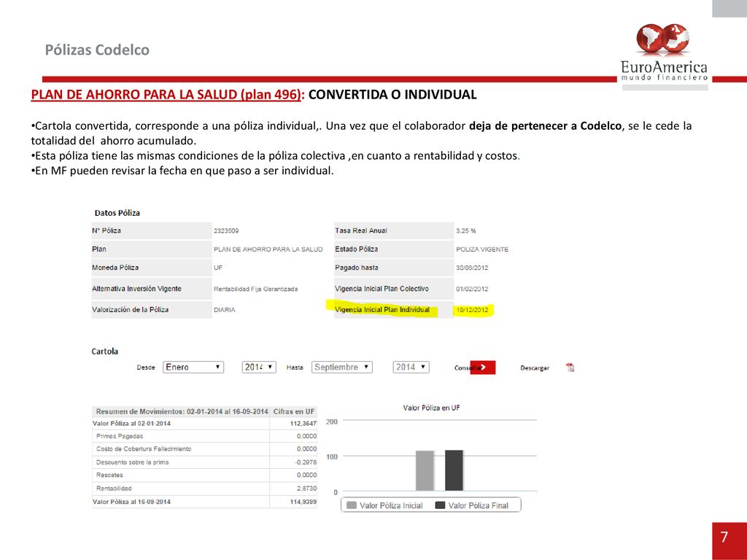Click the Vigencia Inicial Plan Colectivo date 01/02/2012
747x560 pixels.
click(x=472, y=289)
